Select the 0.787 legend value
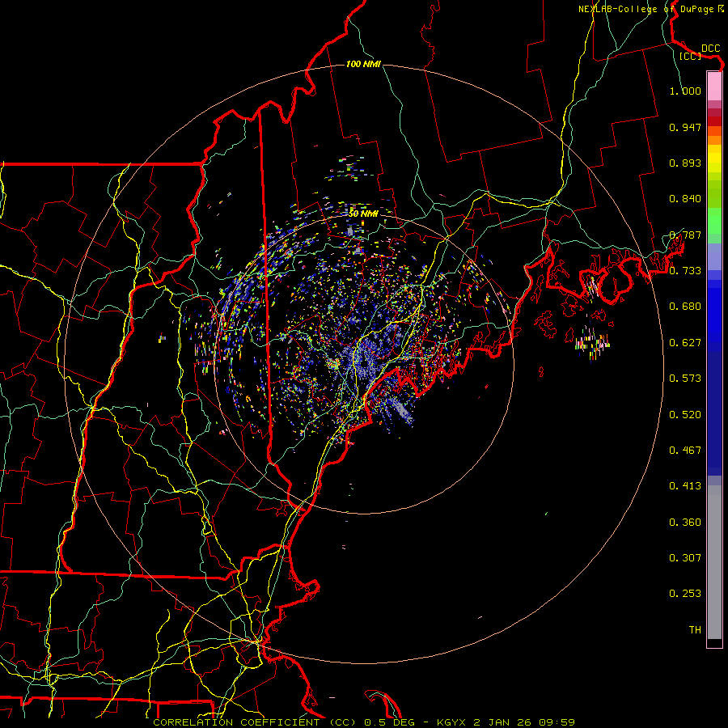The image size is (728, 728). tap(685, 235)
